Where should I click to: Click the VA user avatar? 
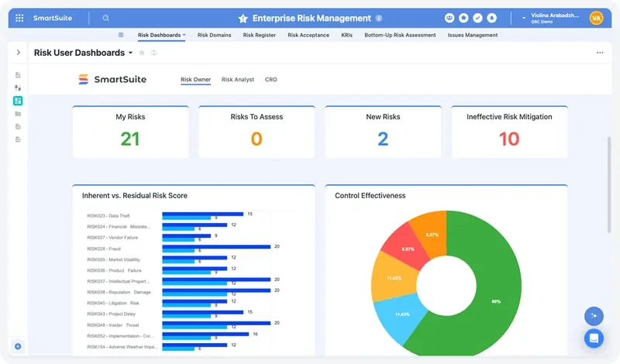point(596,18)
